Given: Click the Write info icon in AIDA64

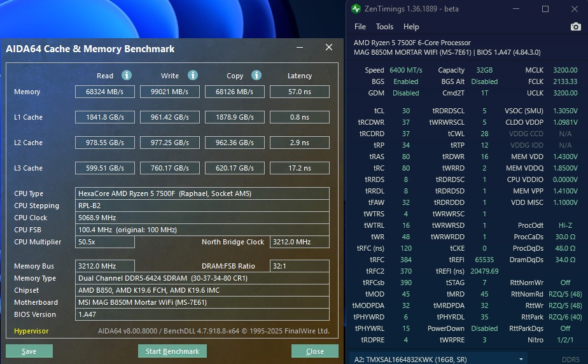Looking at the screenshot, I should [x=193, y=75].
